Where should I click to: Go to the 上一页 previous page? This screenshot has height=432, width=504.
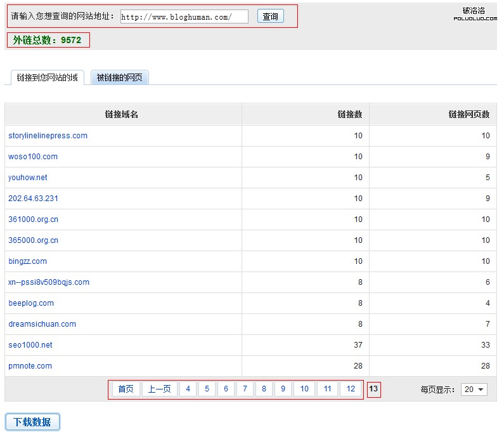tap(159, 389)
